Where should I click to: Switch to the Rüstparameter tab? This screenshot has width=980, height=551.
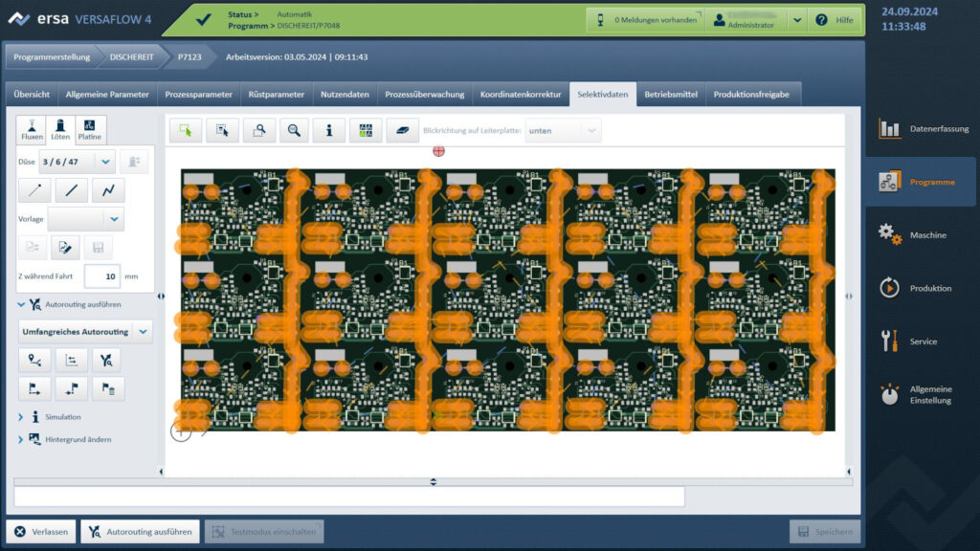coord(277,95)
